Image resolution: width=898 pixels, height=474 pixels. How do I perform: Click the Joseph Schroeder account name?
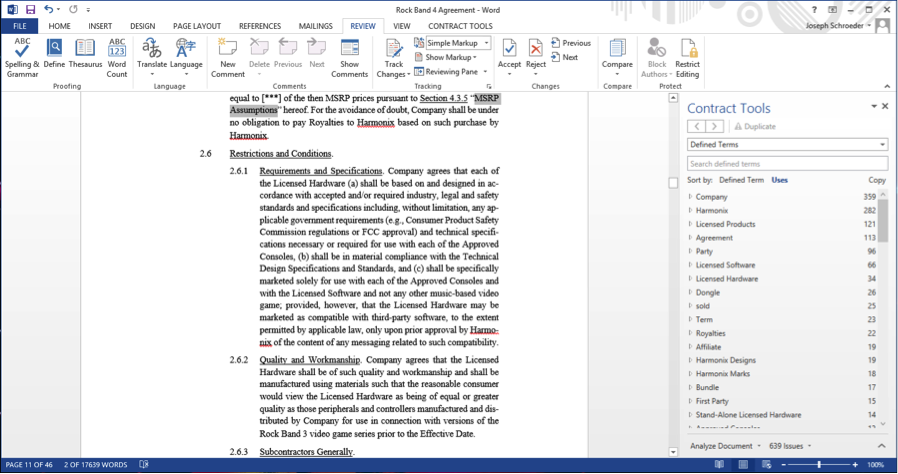click(834, 26)
